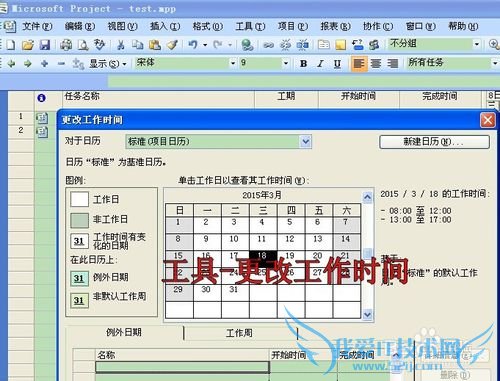Open the 对于日历 标准 calendar dropdown
The height and width of the screenshot is (381, 500).
point(306,141)
